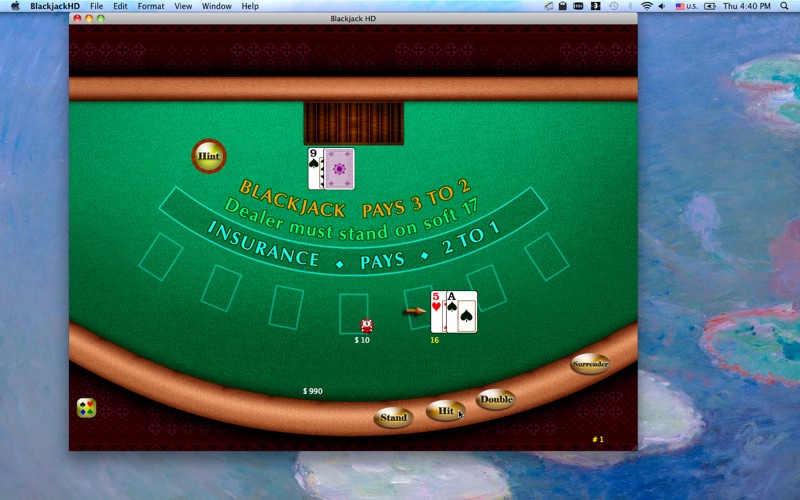
Task: Minimize the Blackjack HD window
Action: click(x=89, y=18)
